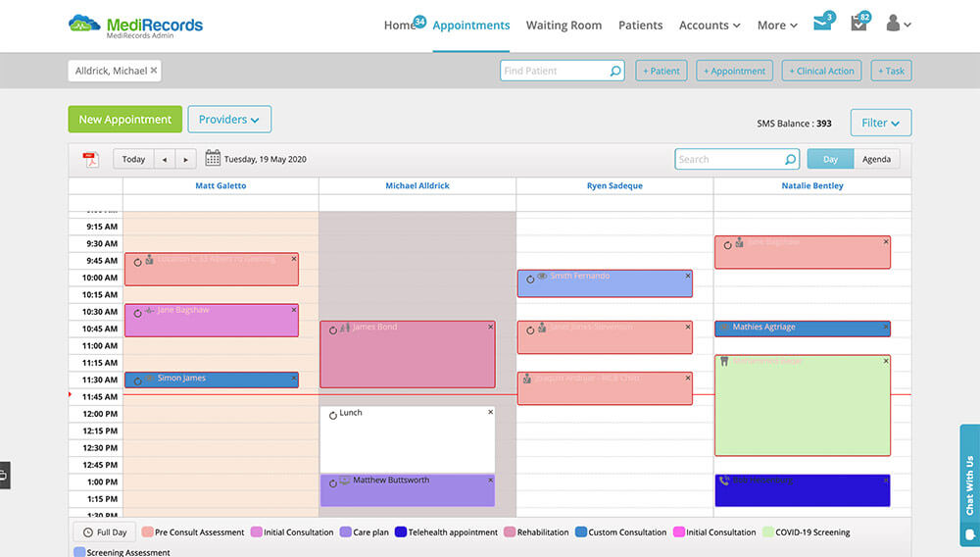Open the Mathies Agtriage appointment
Viewport: 980px width, 557px height.
(803, 329)
